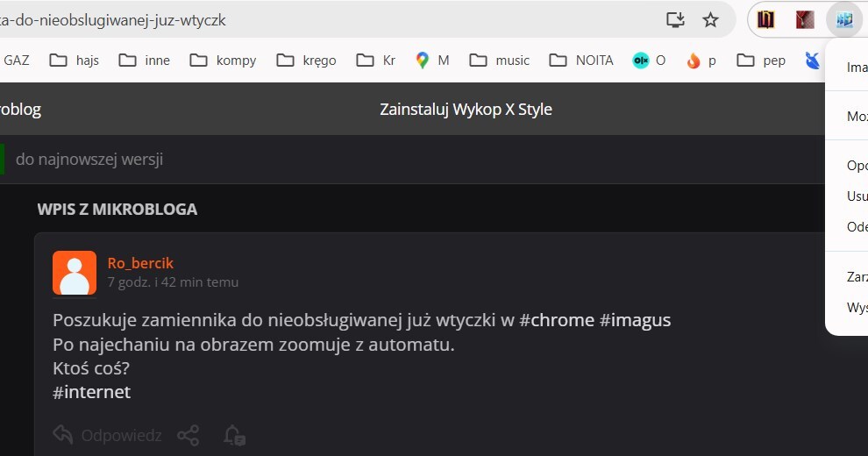Click the Zainstaluj Wykop X Style link
The width and height of the screenshot is (868, 456).
point(466,110)
